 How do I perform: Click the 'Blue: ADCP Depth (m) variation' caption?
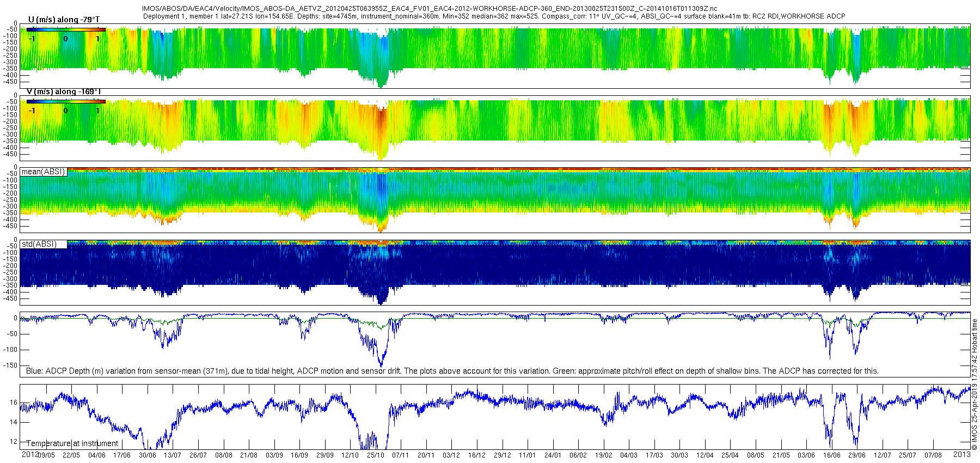[452, 371]
